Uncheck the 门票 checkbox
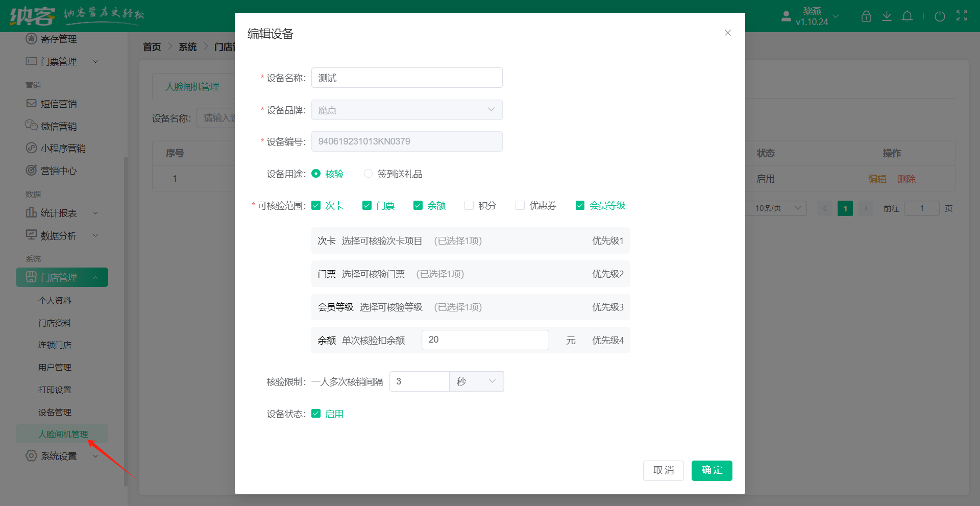Viewport: 980px width, 506px height. click(x=367, y=205)
